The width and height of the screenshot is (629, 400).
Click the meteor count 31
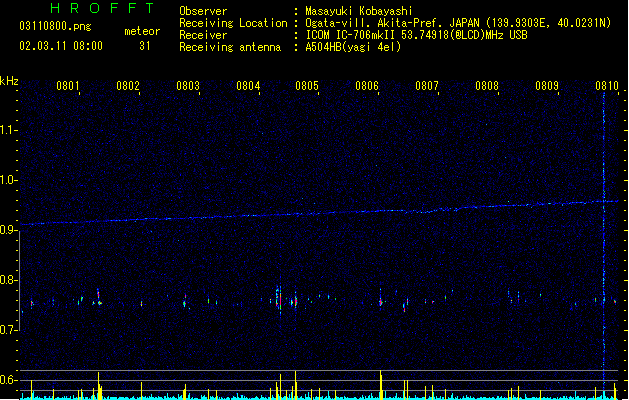145,46
